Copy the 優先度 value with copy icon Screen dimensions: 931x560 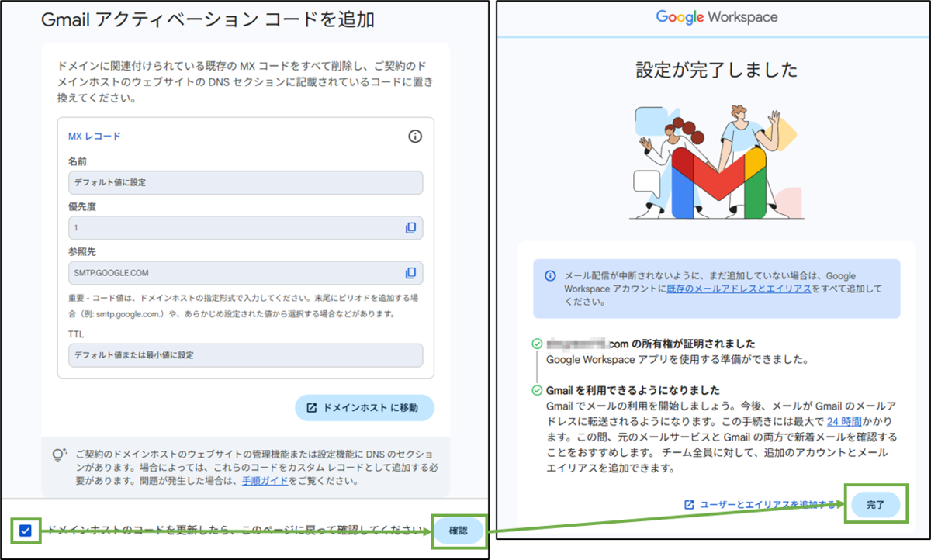click(410, 228)
